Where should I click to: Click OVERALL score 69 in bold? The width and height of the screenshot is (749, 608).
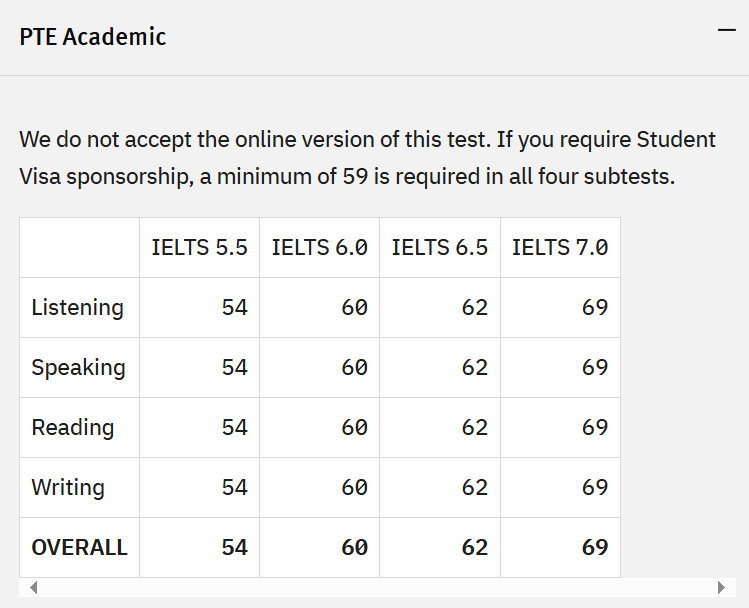click(594, 547)
